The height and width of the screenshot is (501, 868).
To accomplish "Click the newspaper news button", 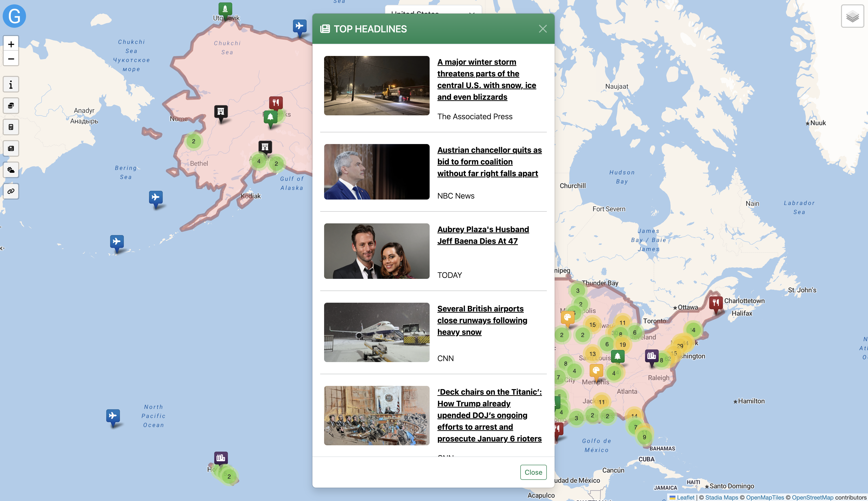I will (11, 149).
